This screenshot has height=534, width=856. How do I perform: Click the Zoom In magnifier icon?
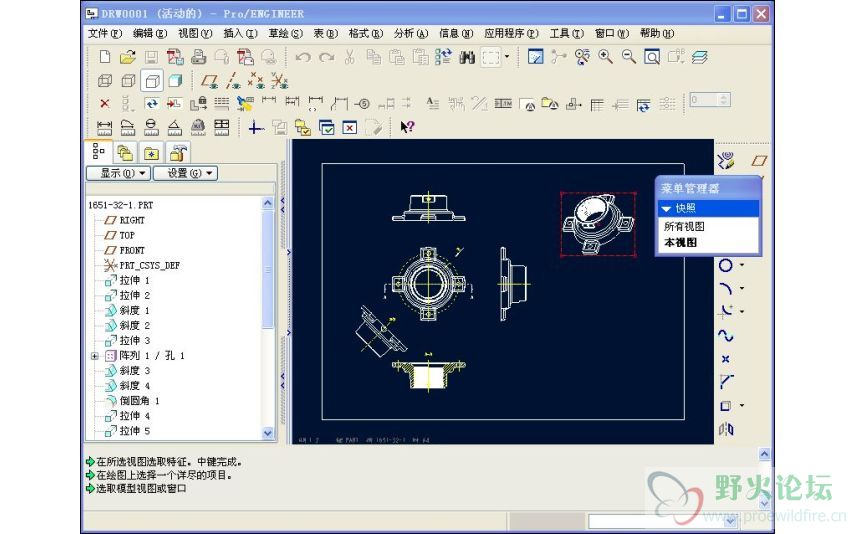(x=605, y=57)
